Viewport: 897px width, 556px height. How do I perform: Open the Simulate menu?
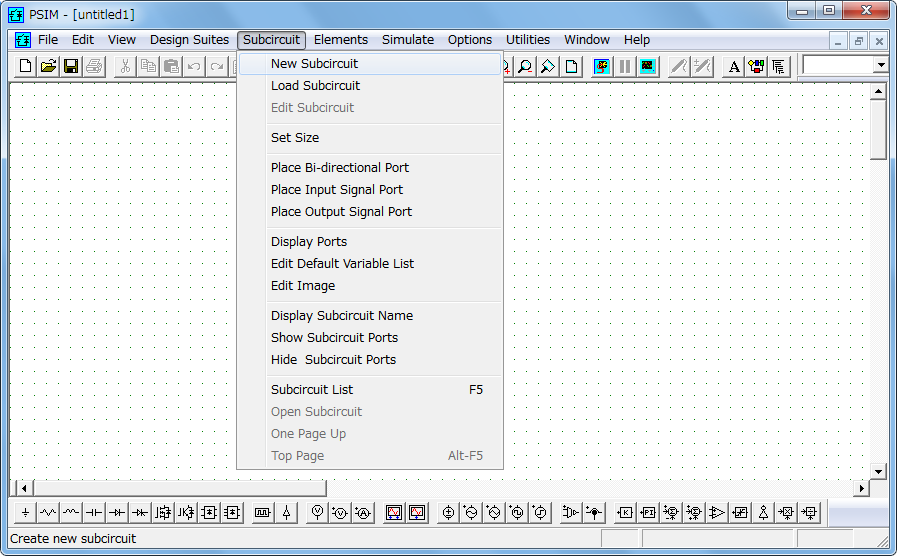(408, 39)
